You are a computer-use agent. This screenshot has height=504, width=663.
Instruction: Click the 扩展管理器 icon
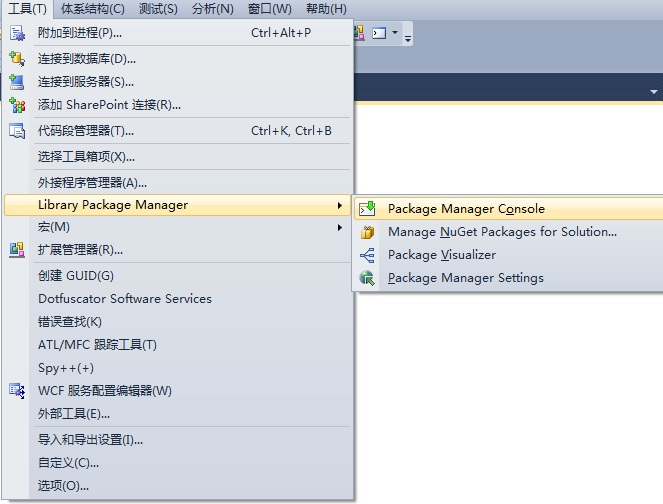pyautogui.click(x=17, y=250)
